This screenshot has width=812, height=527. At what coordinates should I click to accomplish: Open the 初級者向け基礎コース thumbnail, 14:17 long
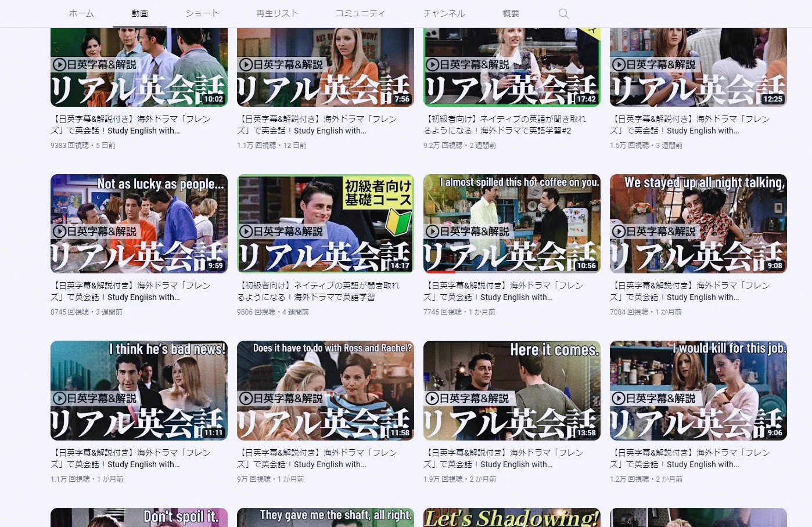click(325, 223)
